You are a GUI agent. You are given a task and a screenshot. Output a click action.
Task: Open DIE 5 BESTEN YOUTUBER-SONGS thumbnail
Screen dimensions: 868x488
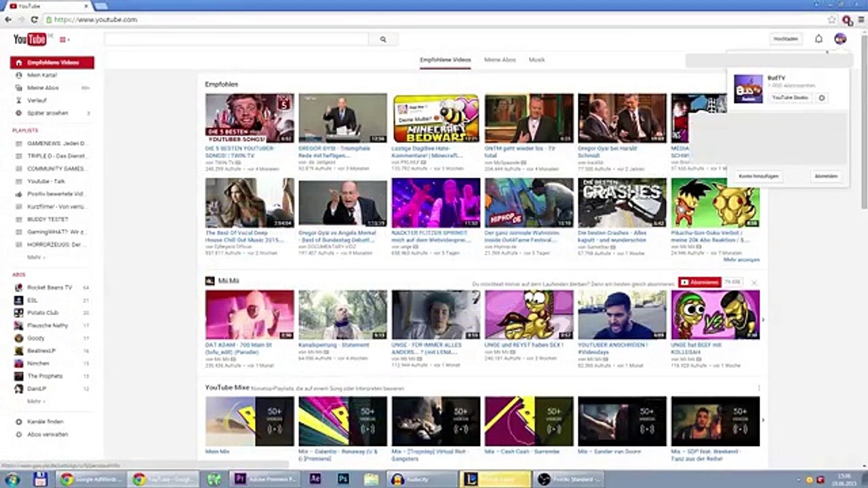click(250, 118)
